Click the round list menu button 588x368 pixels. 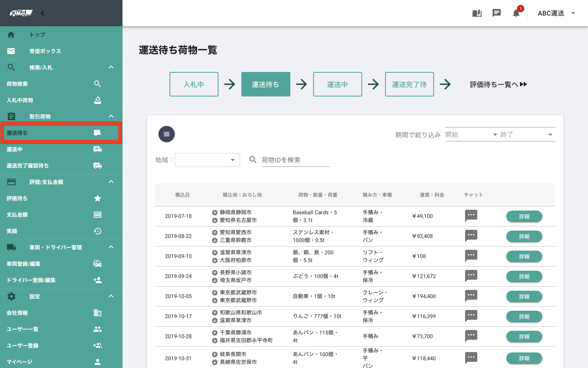pos(166,134)
